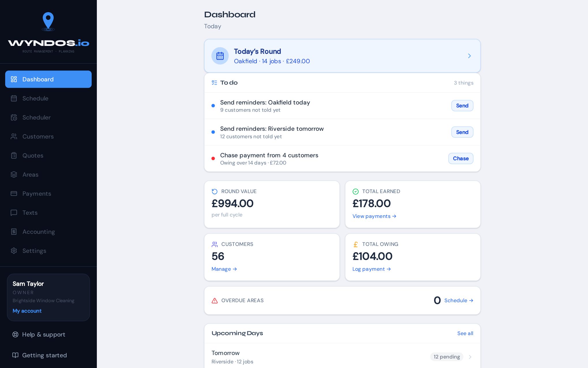Click the Total Earned green check icon
Image resolution: width=588 pixels, height=368 pixels.
click(356, 192)
